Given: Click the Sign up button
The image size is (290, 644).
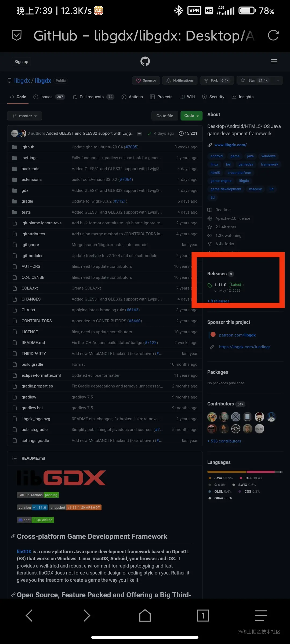Looking at the screenshot, I should click(21, 62).
